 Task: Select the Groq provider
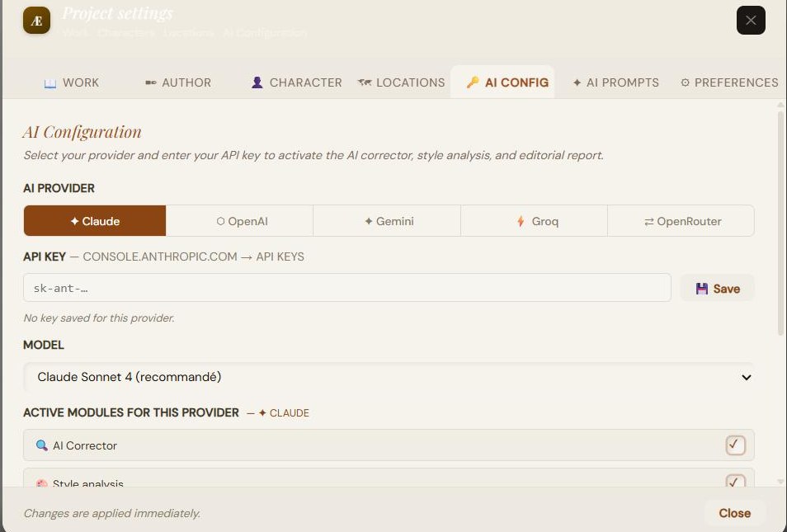534,221
